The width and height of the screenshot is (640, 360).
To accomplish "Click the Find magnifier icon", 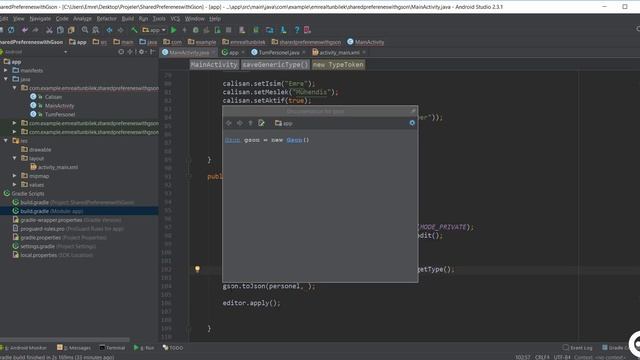I will [85, 30].
